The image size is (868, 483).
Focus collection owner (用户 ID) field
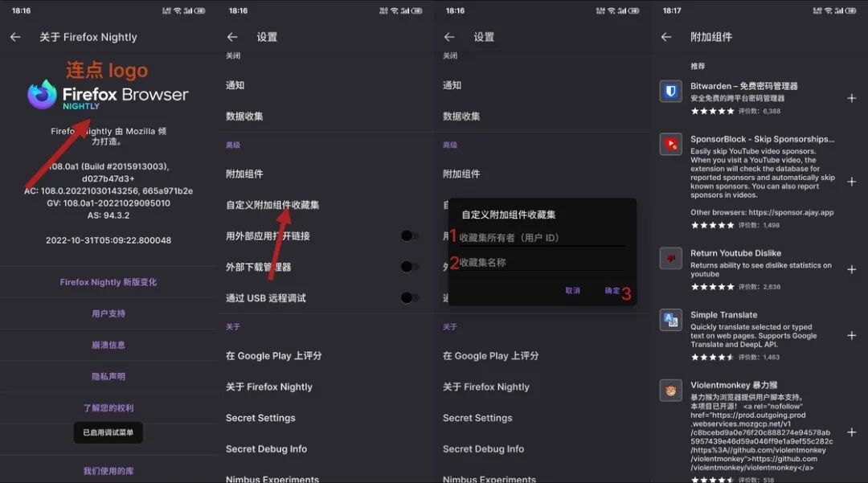coord(542,238)
